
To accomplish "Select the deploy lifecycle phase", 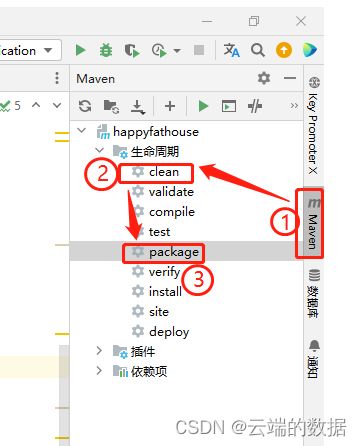I will click(x=169, y=332).
